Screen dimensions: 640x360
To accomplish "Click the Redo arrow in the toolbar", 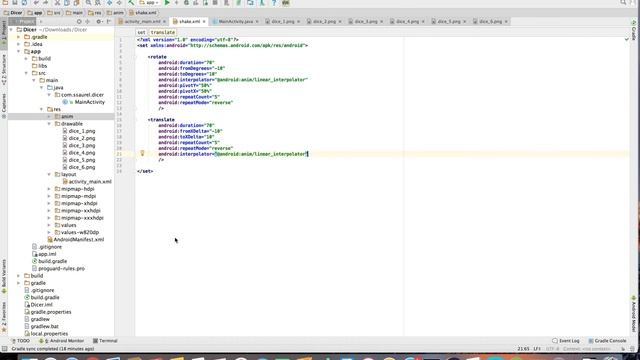I will tap(46, 2).
